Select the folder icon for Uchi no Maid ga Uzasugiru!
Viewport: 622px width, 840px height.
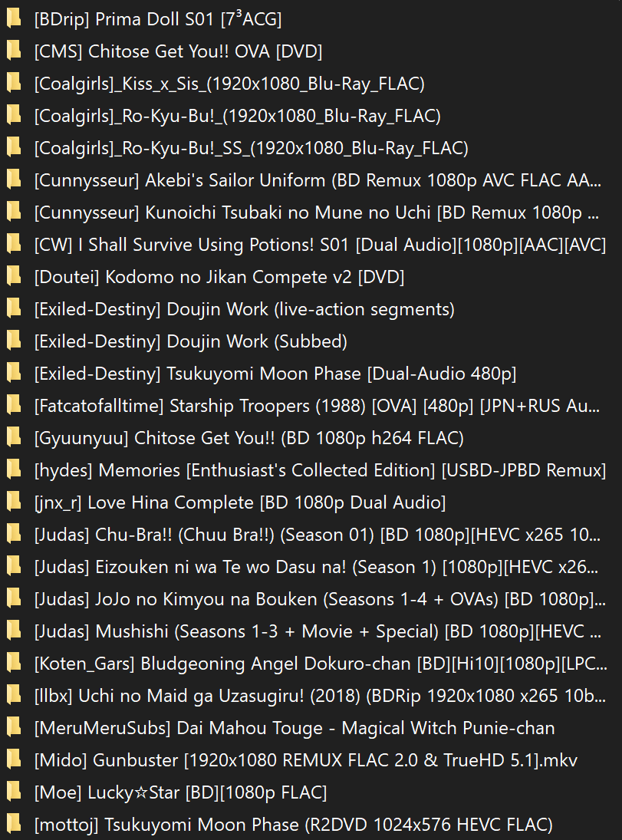(13, 695)
